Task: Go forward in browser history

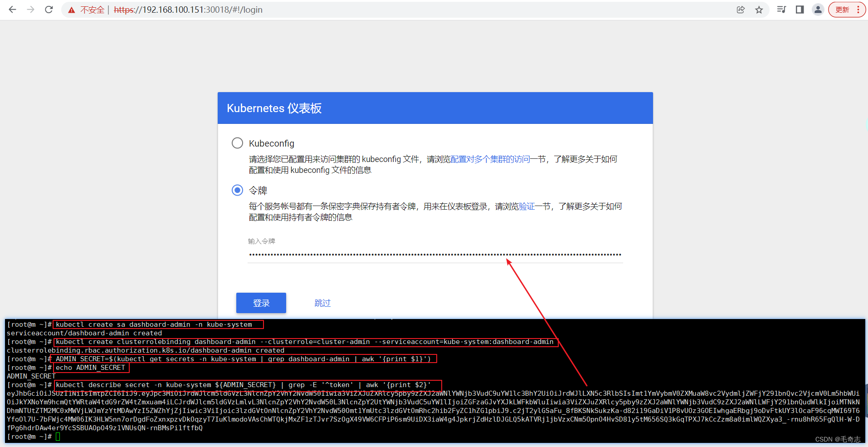Action: (x=30, y=10)
